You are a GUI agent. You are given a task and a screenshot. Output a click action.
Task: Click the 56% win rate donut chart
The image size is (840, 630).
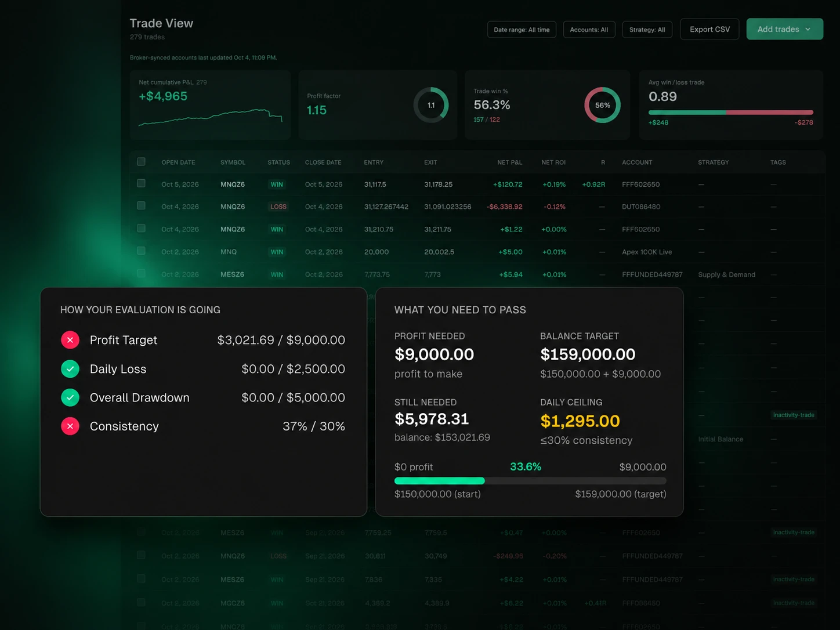pos(602,105)
